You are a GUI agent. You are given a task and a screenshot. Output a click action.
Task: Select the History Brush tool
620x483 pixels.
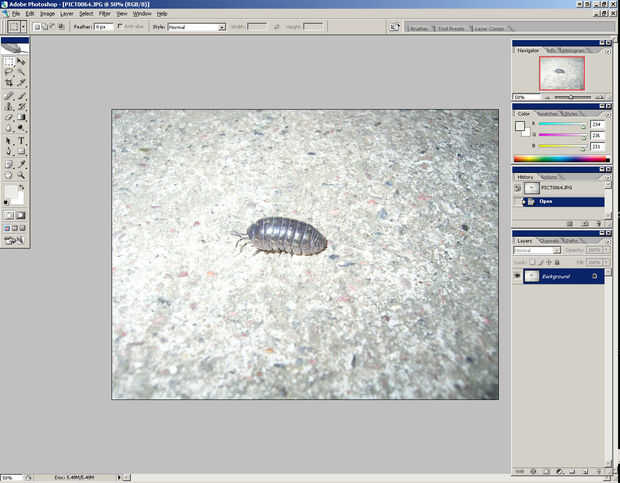[21, 106]
